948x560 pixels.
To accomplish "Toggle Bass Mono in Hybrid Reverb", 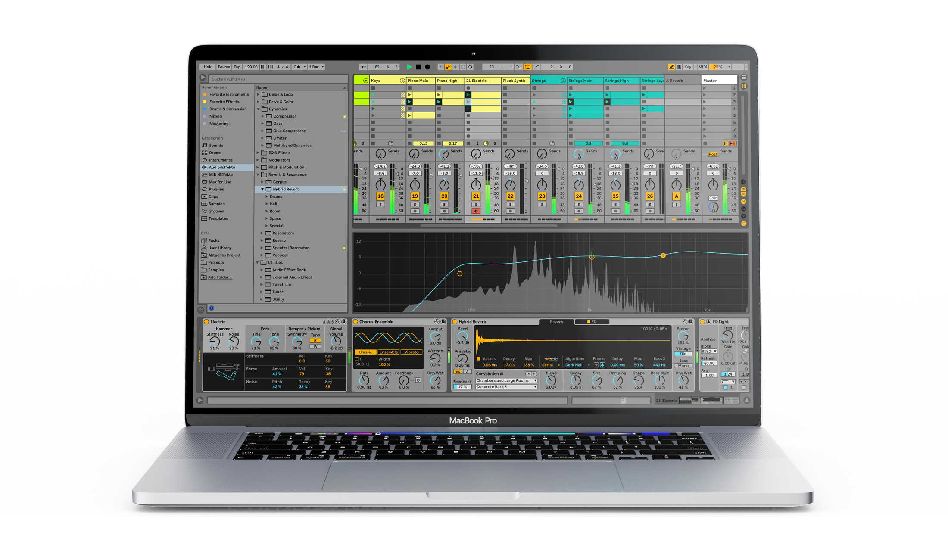I will [683, 366].
